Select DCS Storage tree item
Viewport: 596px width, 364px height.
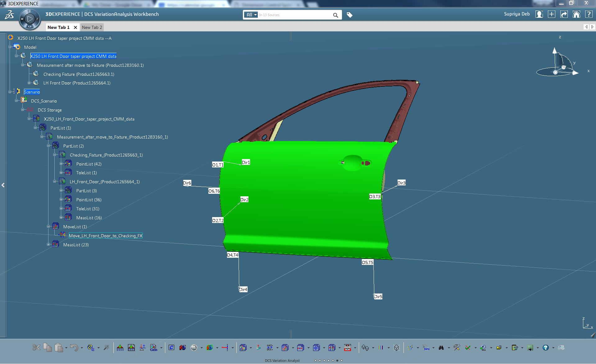[50, 110]
